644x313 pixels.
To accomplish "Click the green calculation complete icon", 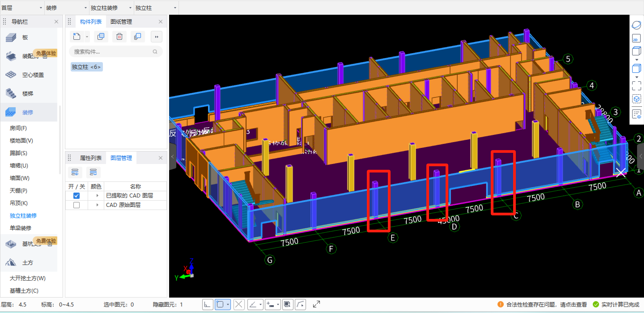I will [x=596, y=305].
